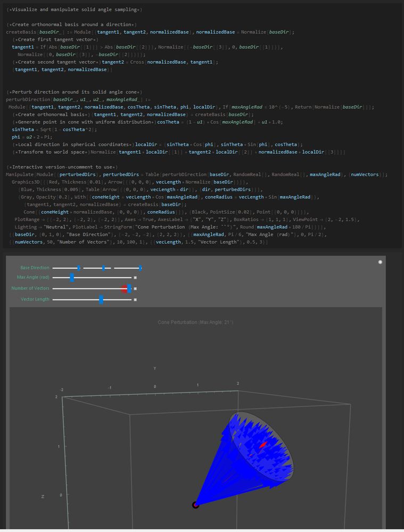Click the Lighting option in code
This screenshot has height=532, width=404.
pos(26,227)
